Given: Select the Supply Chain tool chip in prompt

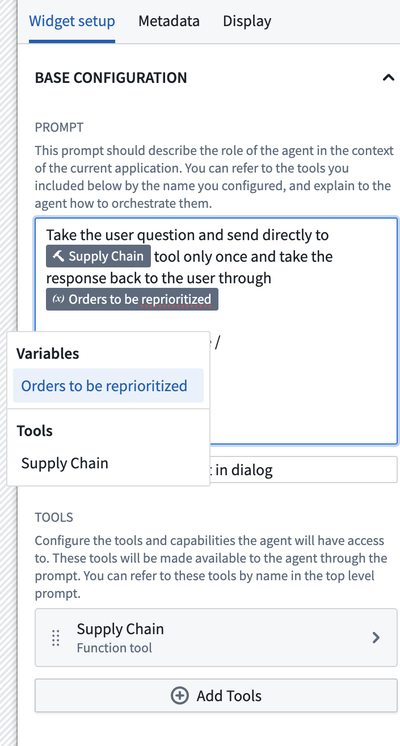Looking at the screenshot, I should [98, 256].
